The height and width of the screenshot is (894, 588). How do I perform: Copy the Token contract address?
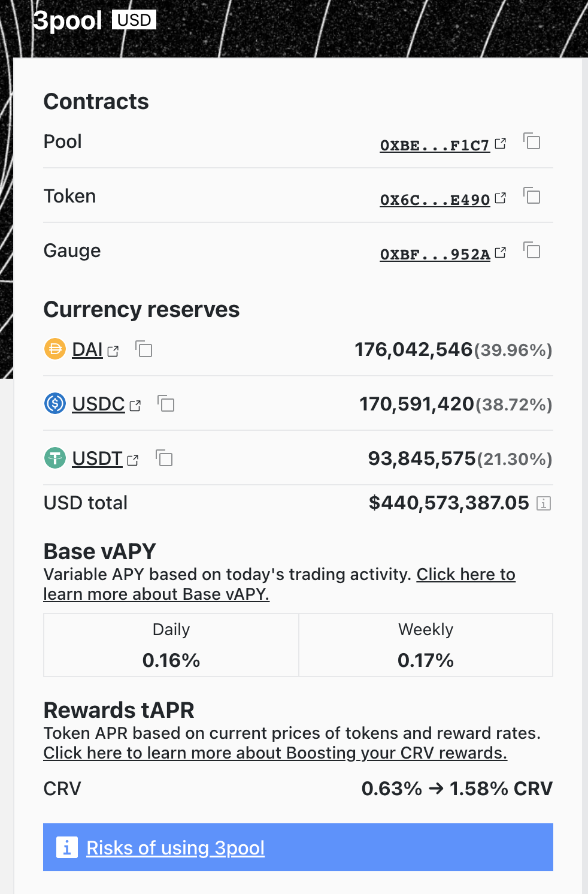click(x=532, y=196)
